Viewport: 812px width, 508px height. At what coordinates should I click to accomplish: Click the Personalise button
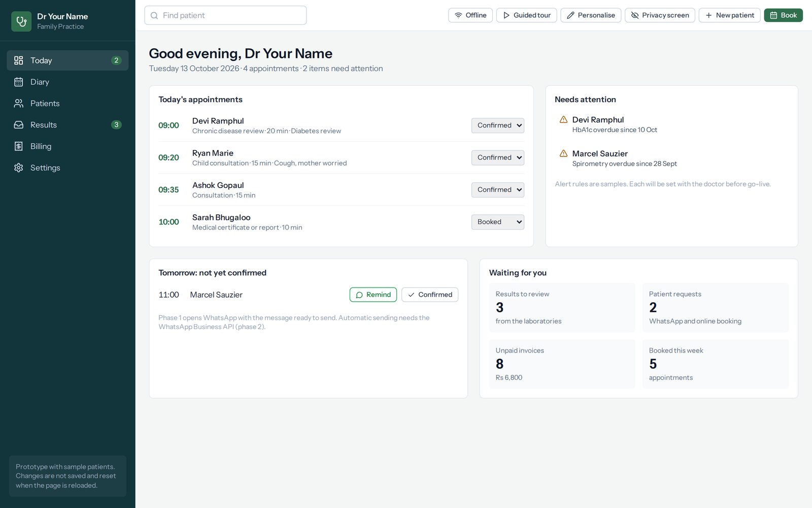pyautogui.click(x=591, y=15)
